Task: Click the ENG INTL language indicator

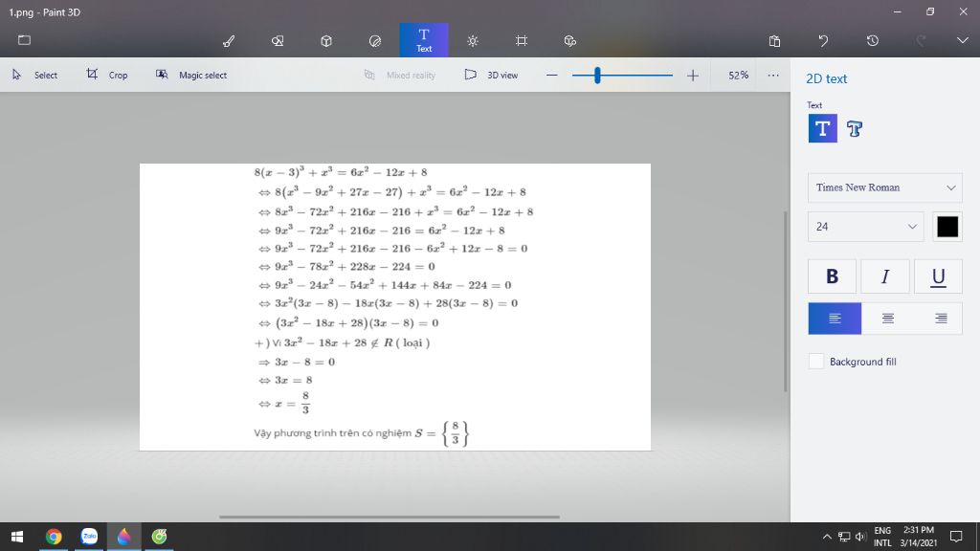Action: 882,537
